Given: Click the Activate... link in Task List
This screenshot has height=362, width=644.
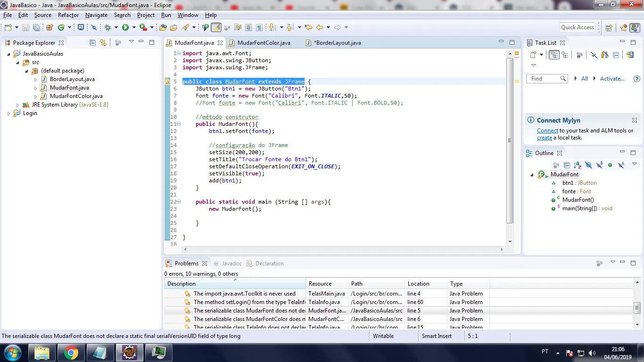Looking at the screenshot, I should [612, 79].
